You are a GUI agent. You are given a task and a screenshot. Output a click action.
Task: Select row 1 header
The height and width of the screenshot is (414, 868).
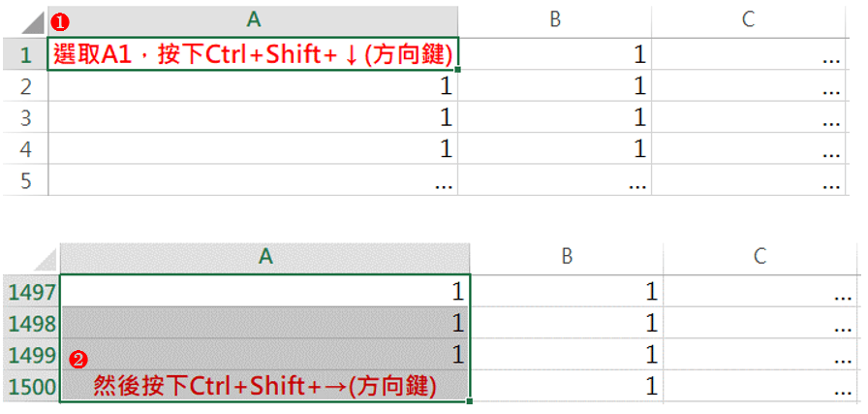click(25, 53)
